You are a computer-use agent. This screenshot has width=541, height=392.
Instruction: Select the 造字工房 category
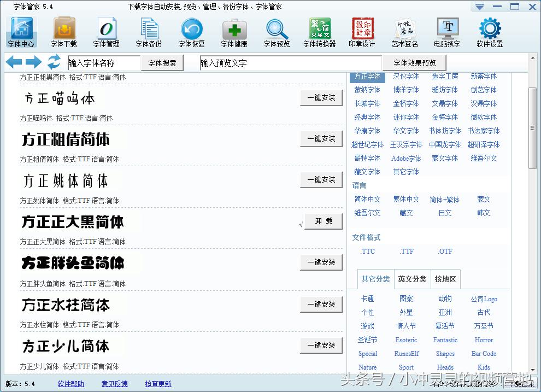pos(445,76)
